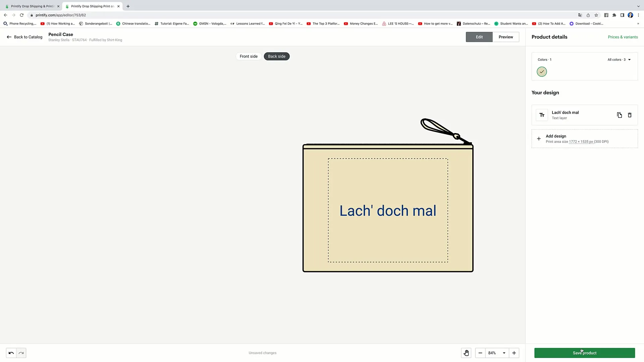Zoom in with the plus button
The width and height of the screenshot is (644, 362).
point(514,353)
